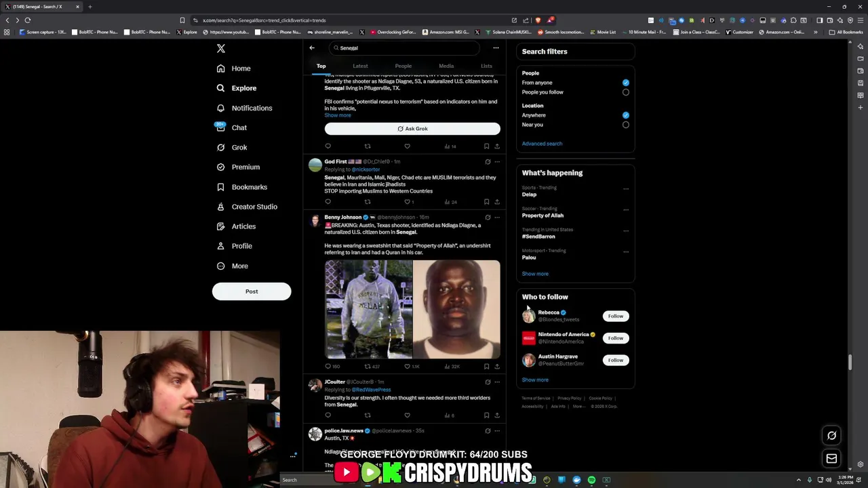Image resolution: width=868 pixels, height=488 pixels.
Task: Open #SendBarron trending topic
Action: 538,237
